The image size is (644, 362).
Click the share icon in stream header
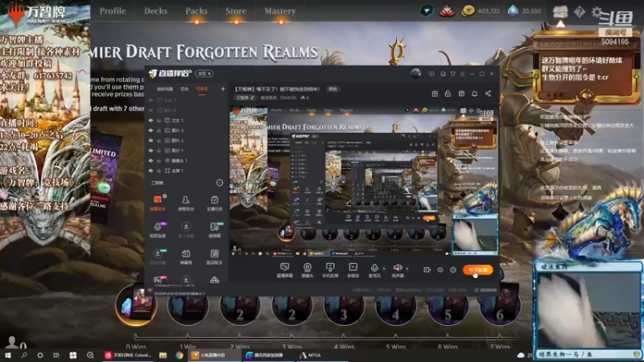(x=488, y=93)
